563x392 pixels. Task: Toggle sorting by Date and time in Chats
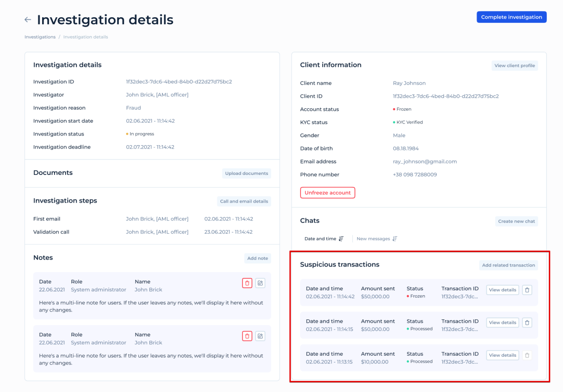(324, 238)
